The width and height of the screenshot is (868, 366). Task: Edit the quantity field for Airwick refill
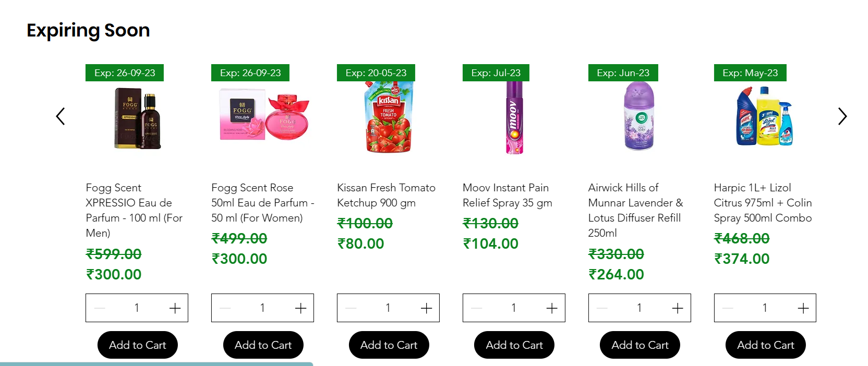point(640,308)
